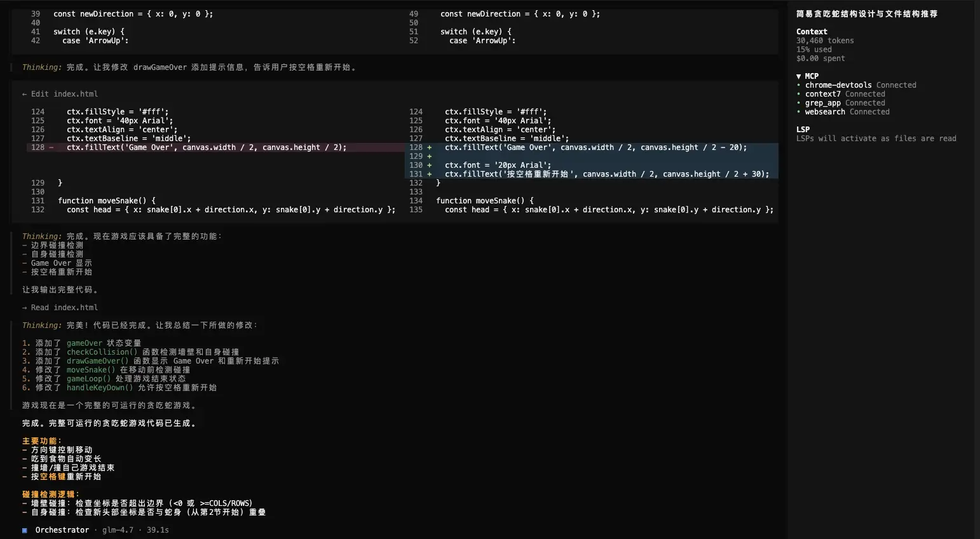Click the left arrow beside Edit index.html
Viewport: 980px width, 539px height.
tap(25, 94)
